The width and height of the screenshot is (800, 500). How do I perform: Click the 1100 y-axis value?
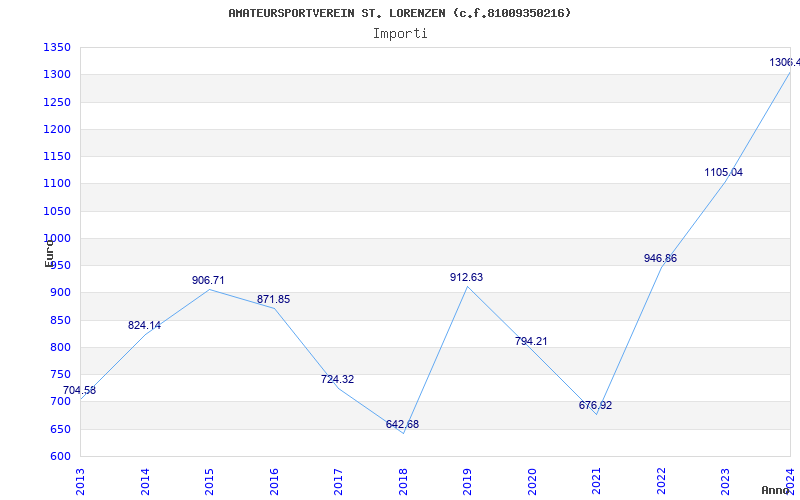[x=57, y=184]
